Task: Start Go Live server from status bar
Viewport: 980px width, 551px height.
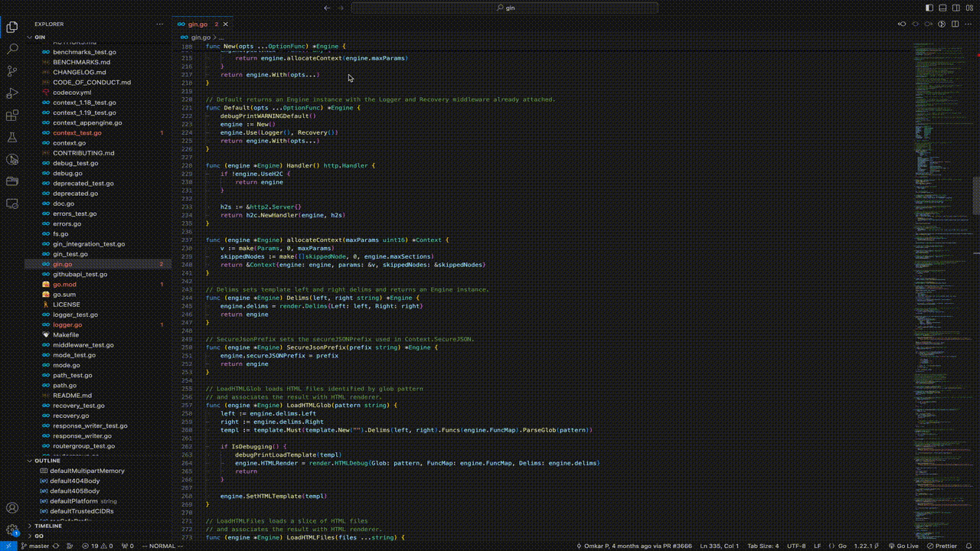Action: (x=903, y=546)
